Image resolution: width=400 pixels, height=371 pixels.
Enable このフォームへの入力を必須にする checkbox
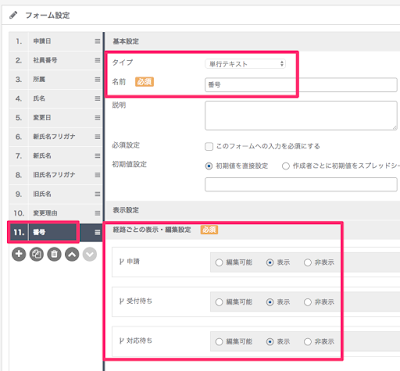pyautogui.click(x=209, y=146)
